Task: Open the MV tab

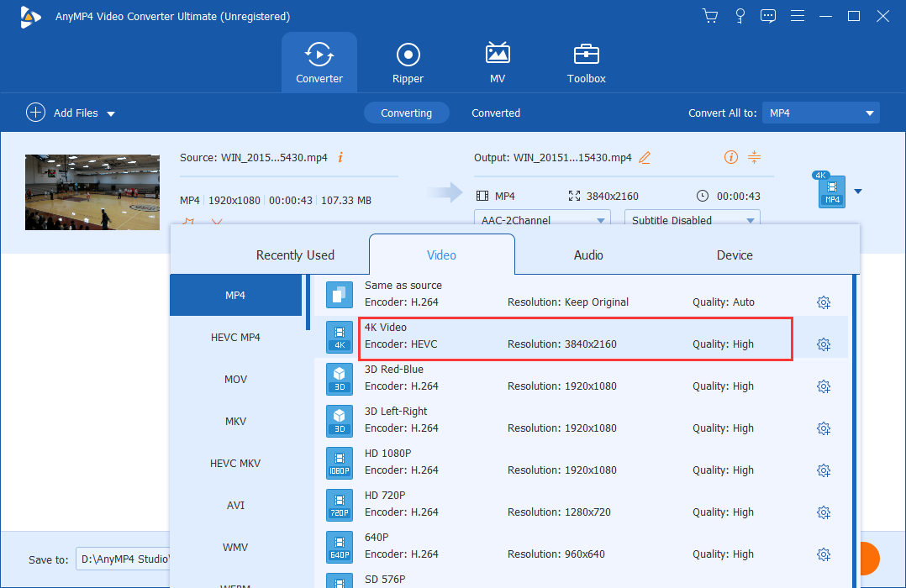Action: pyautogui.click(x=498, y=62)
